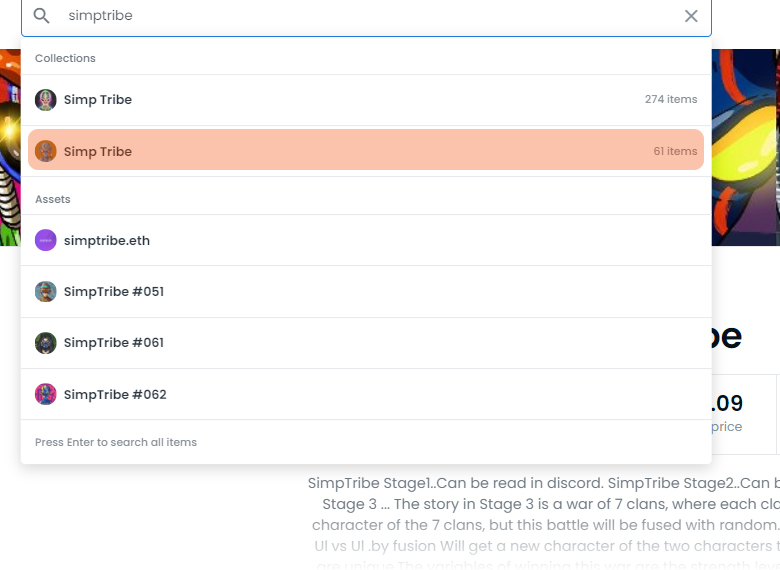Click the SimpTribe #061 thumbnail avatar

[x=45, y=343]
